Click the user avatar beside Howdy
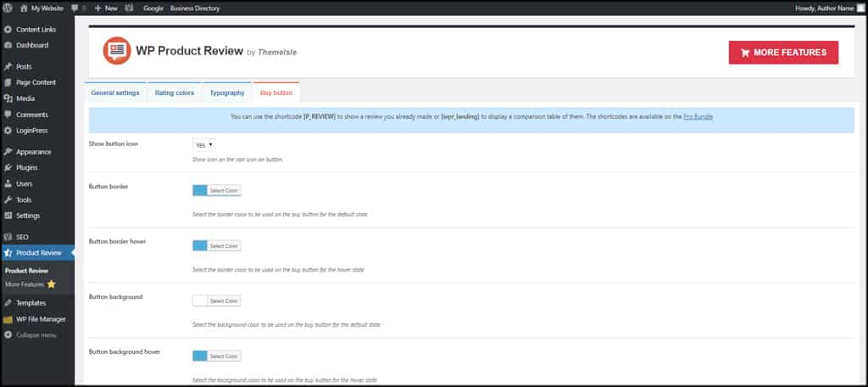This screenshot has width=868, height=387. pyautogui.click(x=860, y=8)
